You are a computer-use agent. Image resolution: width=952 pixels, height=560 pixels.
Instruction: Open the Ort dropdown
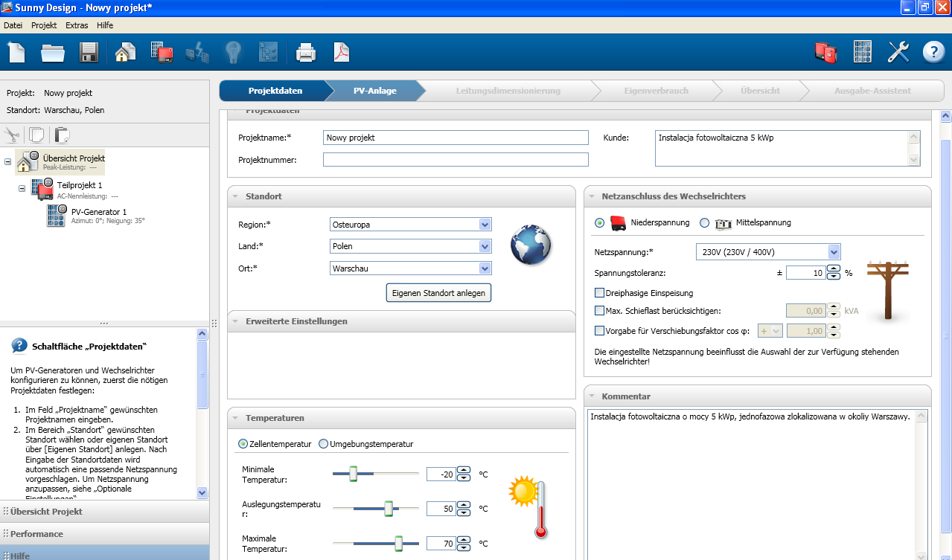click(x=485, y=268)
